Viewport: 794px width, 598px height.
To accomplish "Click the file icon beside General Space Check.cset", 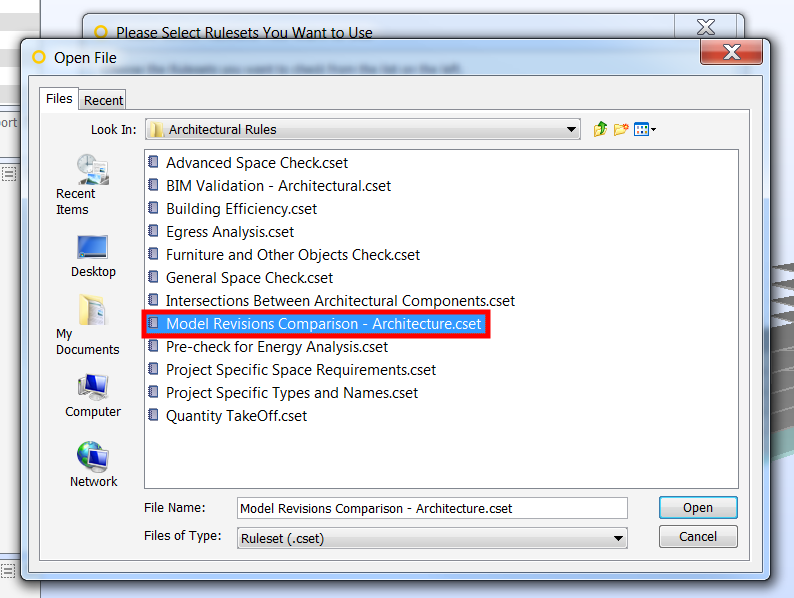I will (x=153, y=277).
